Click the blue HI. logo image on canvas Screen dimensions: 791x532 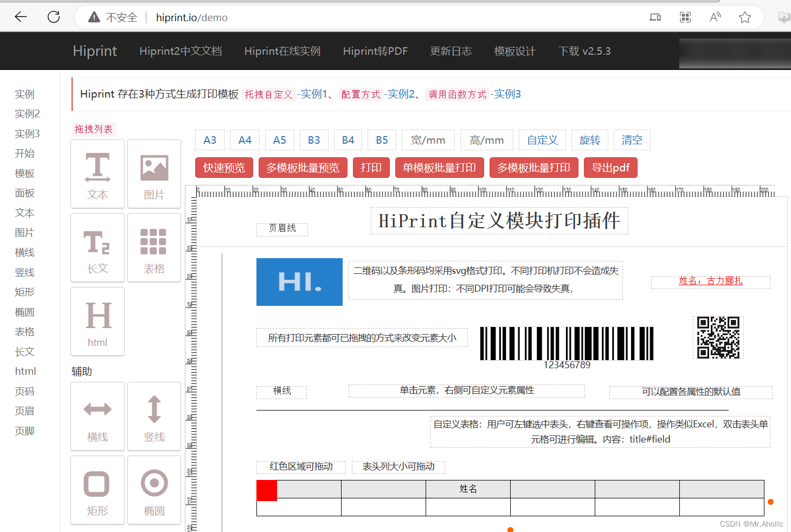pyautogui.click(x=299, y=282)
